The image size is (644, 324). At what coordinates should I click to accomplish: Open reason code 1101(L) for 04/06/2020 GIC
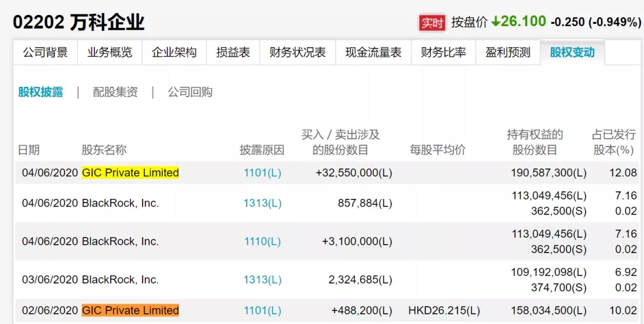(x=262, y=173)
